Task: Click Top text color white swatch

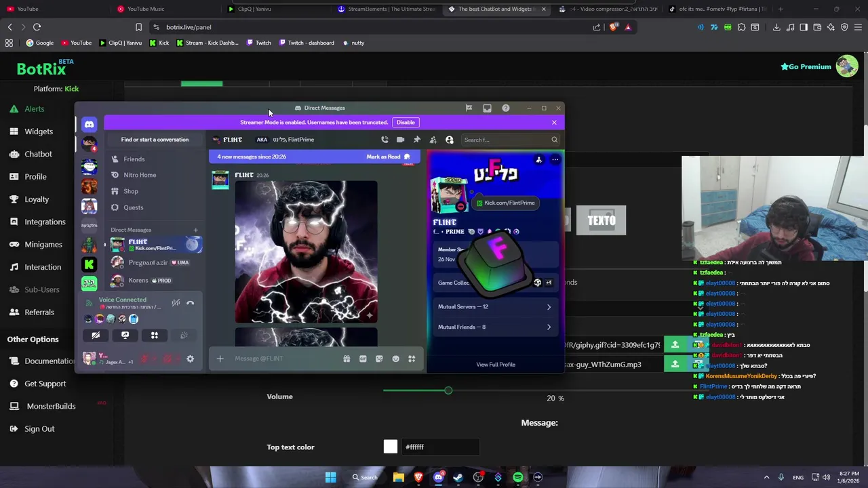Action: point(390,447)
